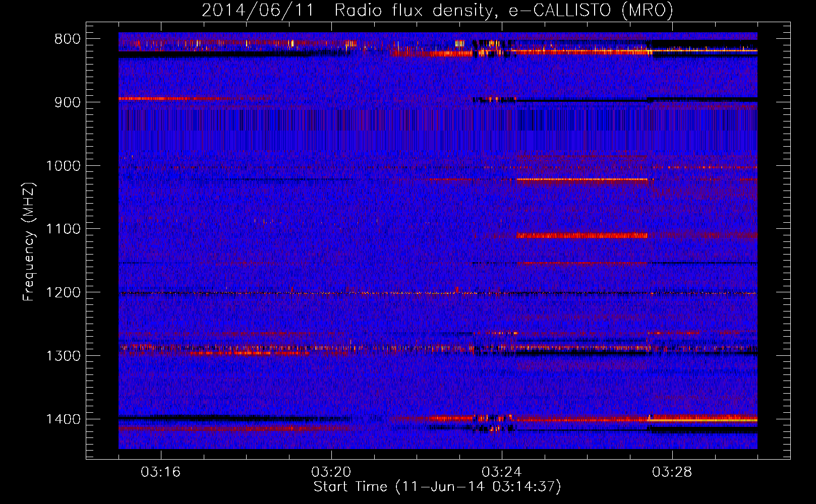Click the 1000 frequency tick label
This screenshot has height=504, width=816.
[63, 166]
